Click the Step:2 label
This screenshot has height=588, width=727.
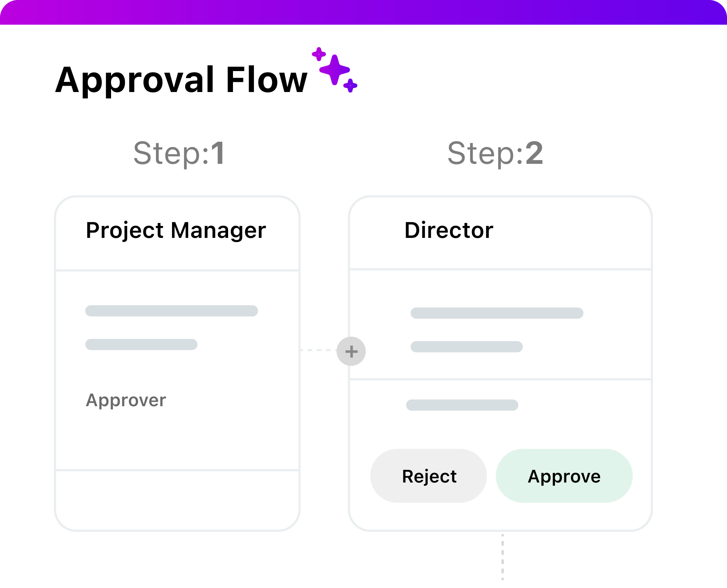tap(495, 153)
